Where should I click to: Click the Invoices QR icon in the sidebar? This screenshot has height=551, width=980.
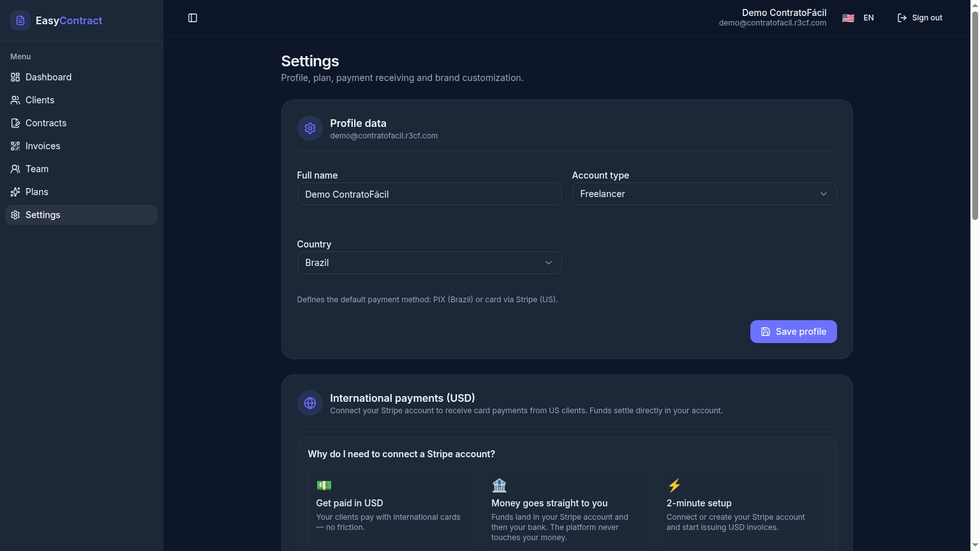tap(15, 146)
